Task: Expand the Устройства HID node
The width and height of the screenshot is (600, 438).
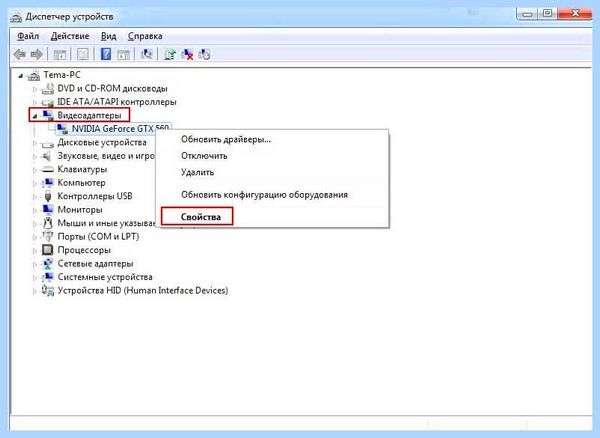Action: (35, 291)
